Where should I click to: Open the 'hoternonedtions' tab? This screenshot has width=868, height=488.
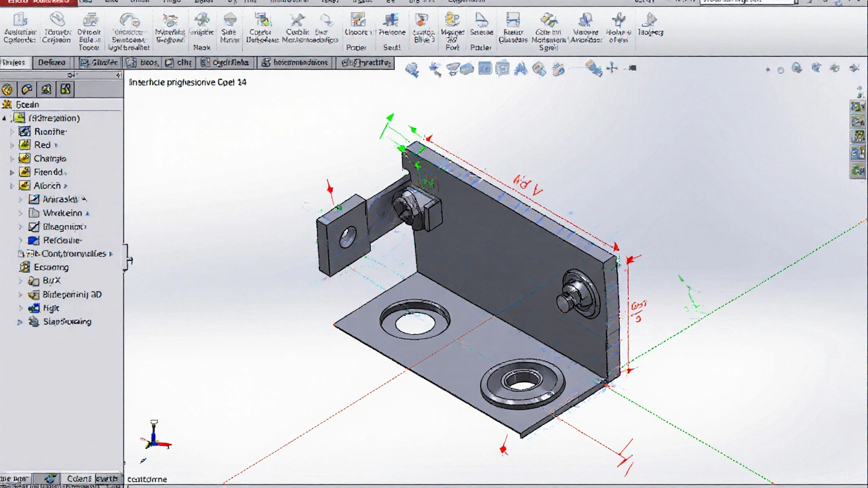(295, 63)
